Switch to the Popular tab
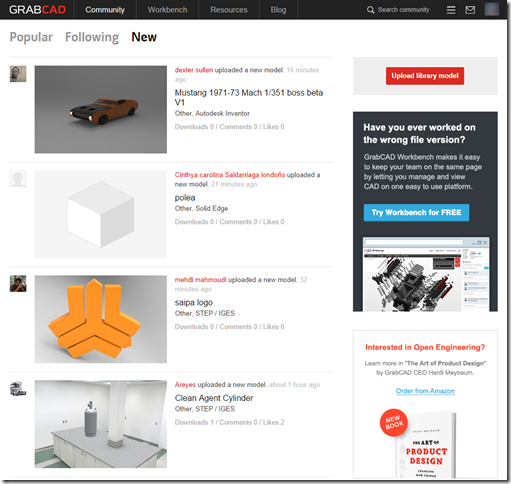Image resolution: width=511 pixels, height=484 pixels. click(x=31, y=37)
